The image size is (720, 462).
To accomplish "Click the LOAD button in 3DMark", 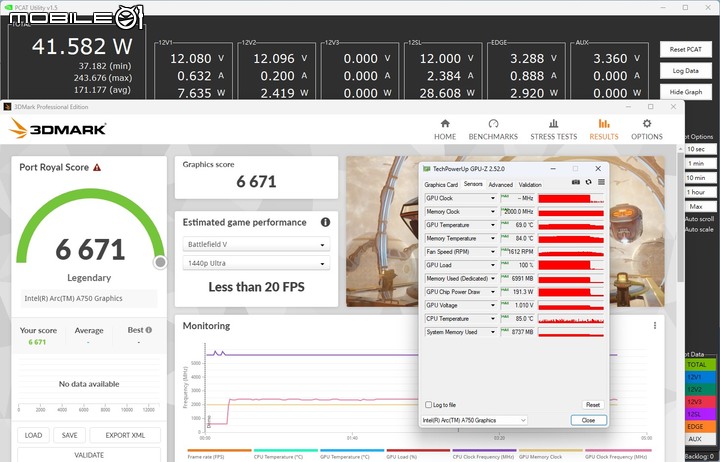I will (x=34, y=435).
